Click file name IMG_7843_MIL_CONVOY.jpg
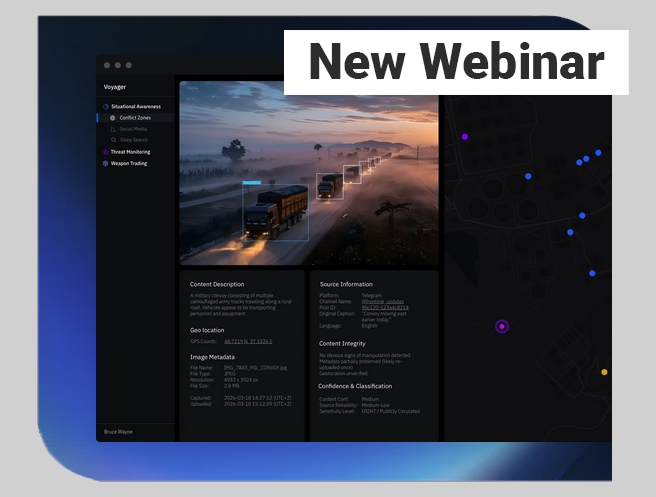656x497 pixels. pyautogui.click(x=255, y=368)
